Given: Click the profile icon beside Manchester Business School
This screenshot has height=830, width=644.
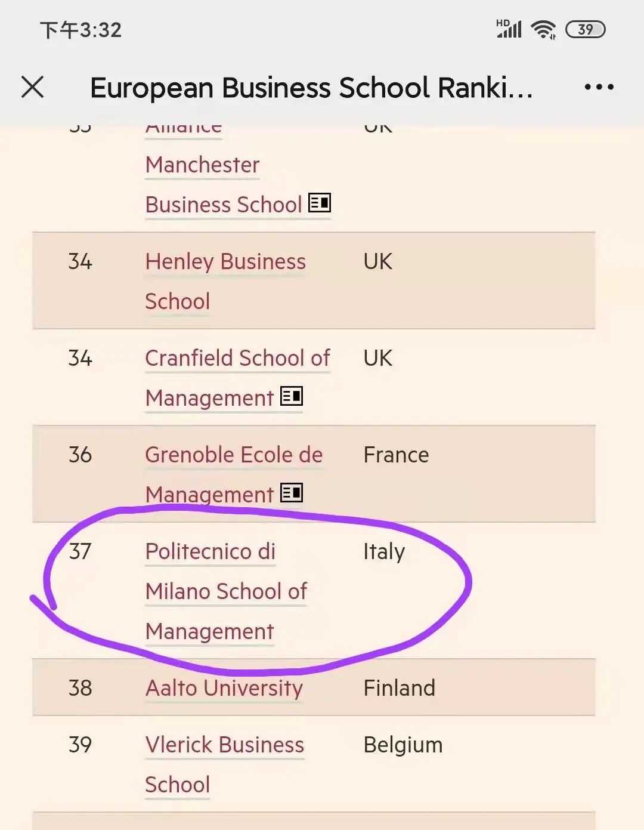Looking at the screenshot, I should [320, 203].
